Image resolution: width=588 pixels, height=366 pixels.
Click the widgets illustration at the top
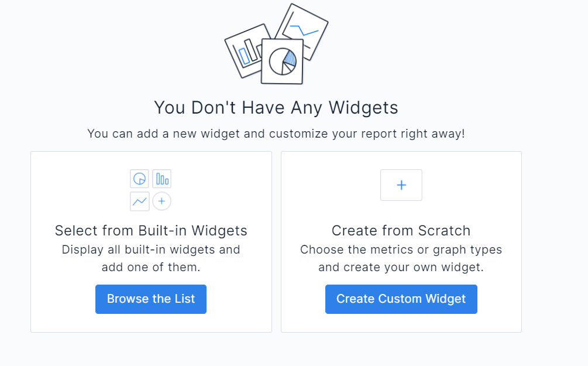pos(275,44)
